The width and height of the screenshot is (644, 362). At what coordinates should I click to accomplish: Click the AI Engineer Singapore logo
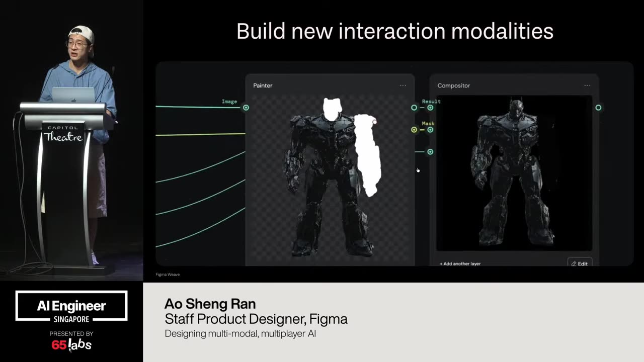[x=71, y=307]
